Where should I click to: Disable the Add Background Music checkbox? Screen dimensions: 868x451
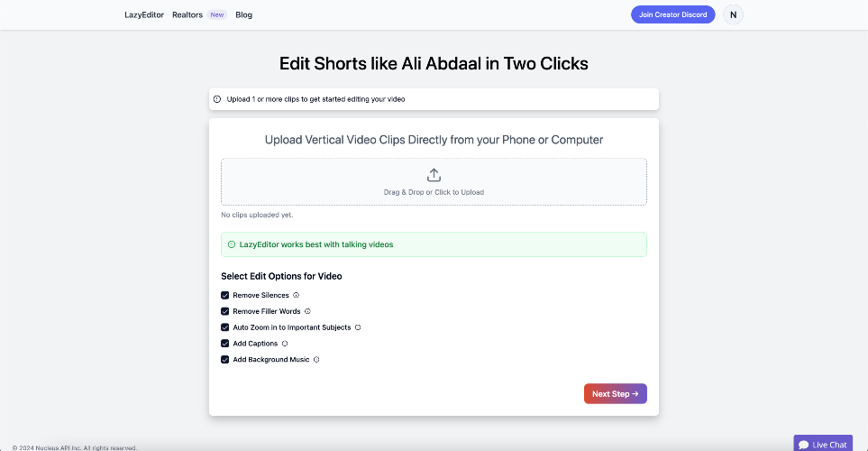coord(224,360)
